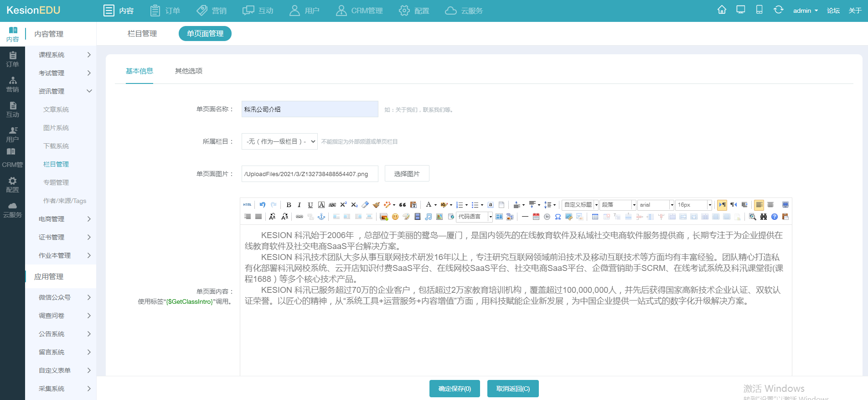868x400 pixels.
Task: Click the eraser clear-format icon
Action: (x=365, y=205)
